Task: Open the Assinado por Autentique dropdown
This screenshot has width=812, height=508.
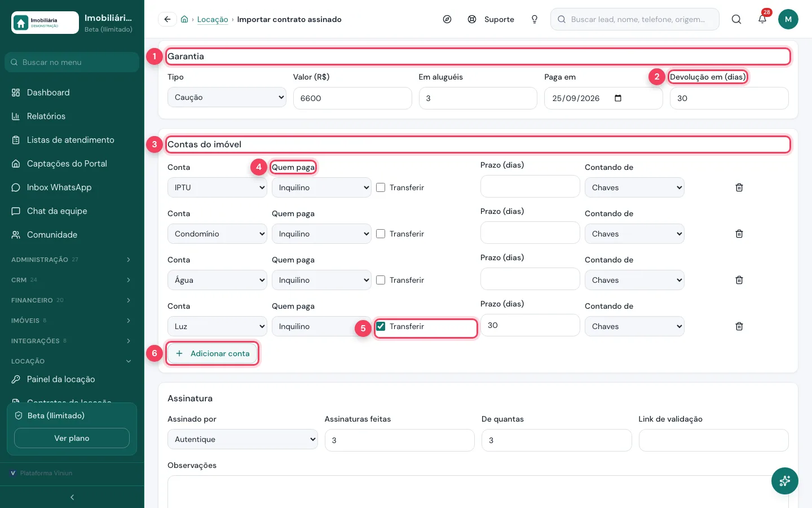Action: pyautogui.click(x=242, y=439)
